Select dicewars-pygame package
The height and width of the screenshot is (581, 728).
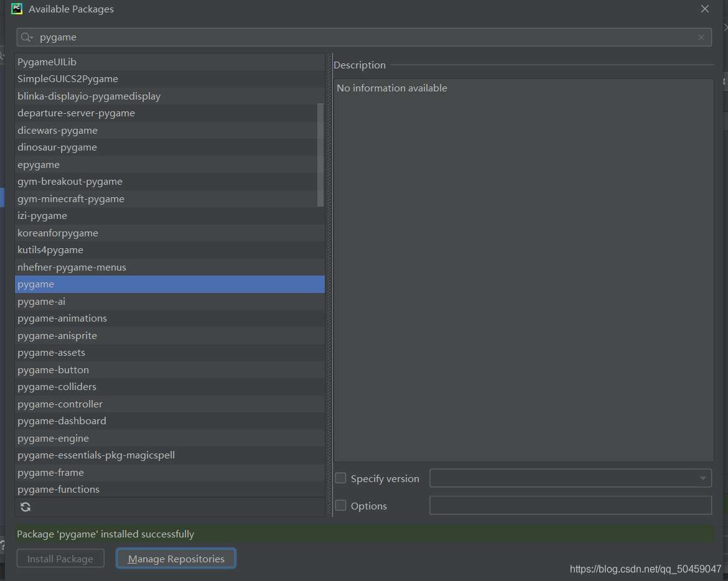point(170,131)
